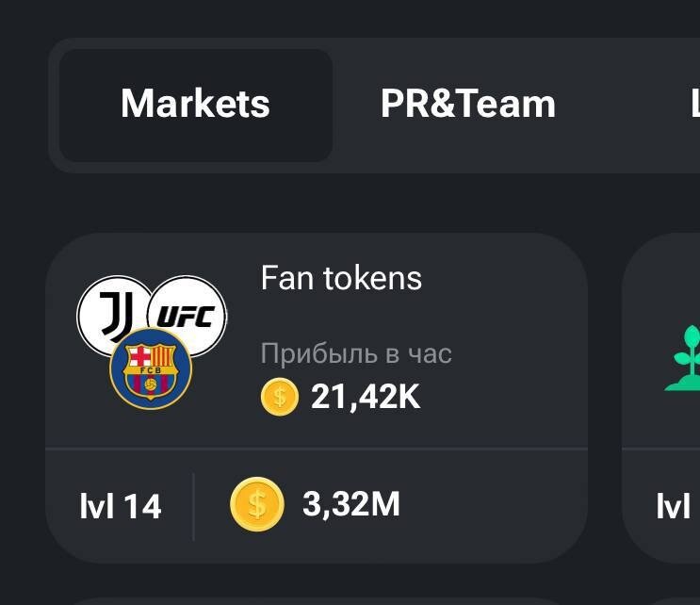Select the partially visible third tab
700x605 pixels.
694,105
